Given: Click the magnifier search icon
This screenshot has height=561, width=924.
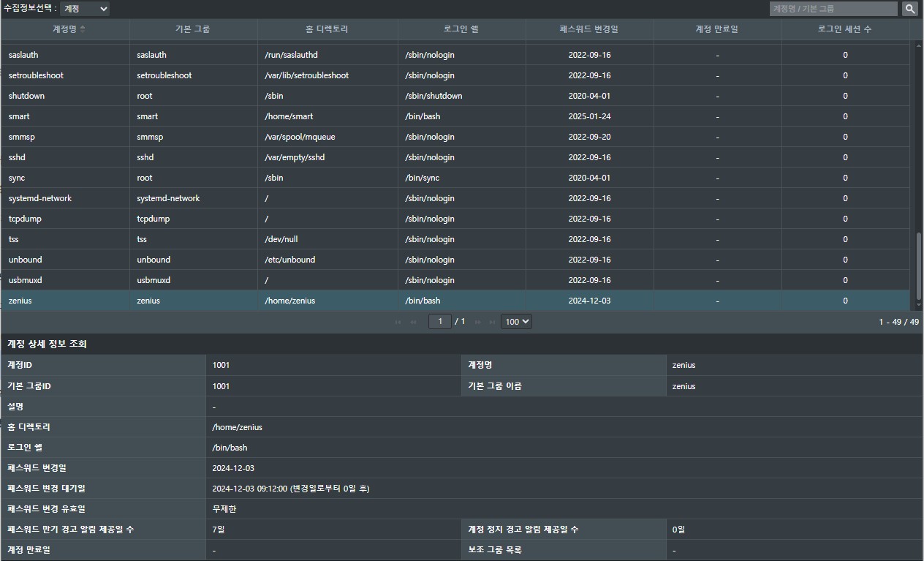Looking at the screenshot, I should [x=909, y=9].
